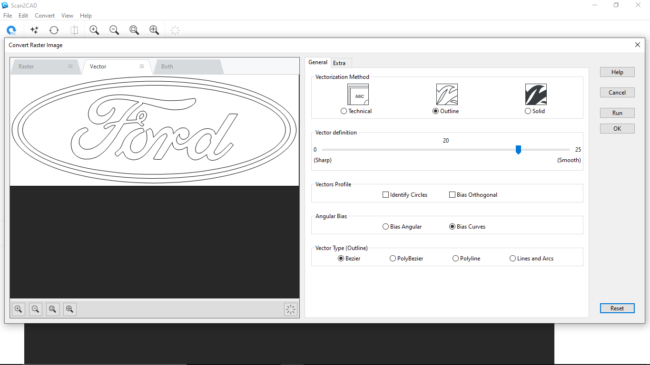Enable the Bias Orthogonal checkbox
The height and width of the screenshot is (365, 650).
(x=452, y=195)
